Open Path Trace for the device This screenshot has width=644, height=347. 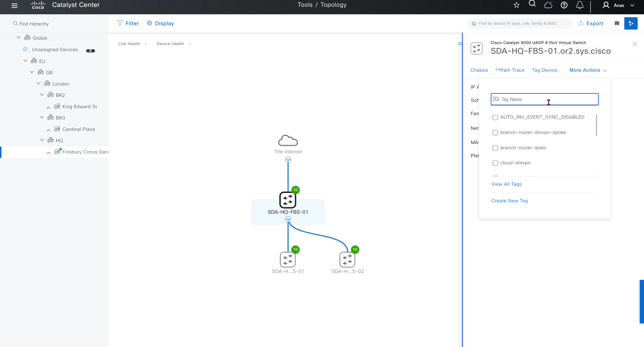tap(510, 70)
